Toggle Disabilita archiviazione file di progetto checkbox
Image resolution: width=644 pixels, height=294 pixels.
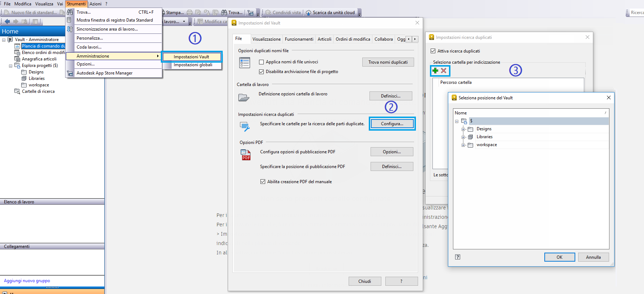262,72
